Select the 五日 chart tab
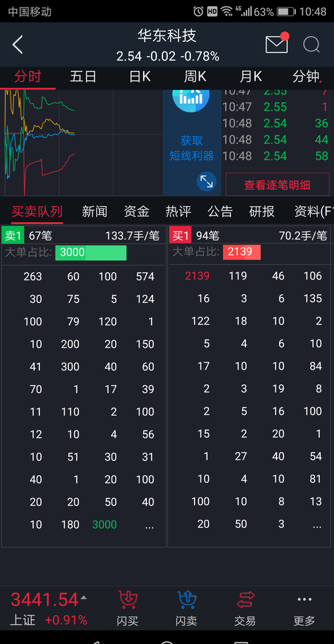The height and width of the screenshot is (644, 334). click(83, 77)
